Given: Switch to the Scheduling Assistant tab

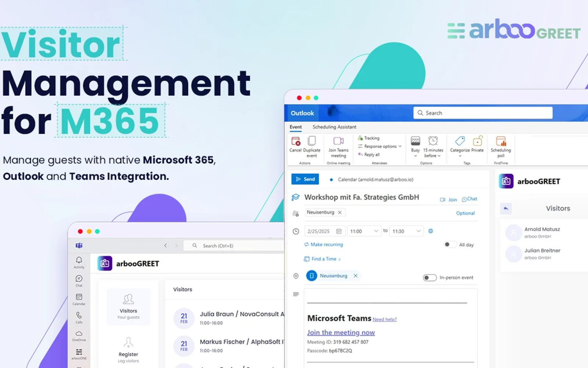Looking at the screenshot, I should coord(334,127).
